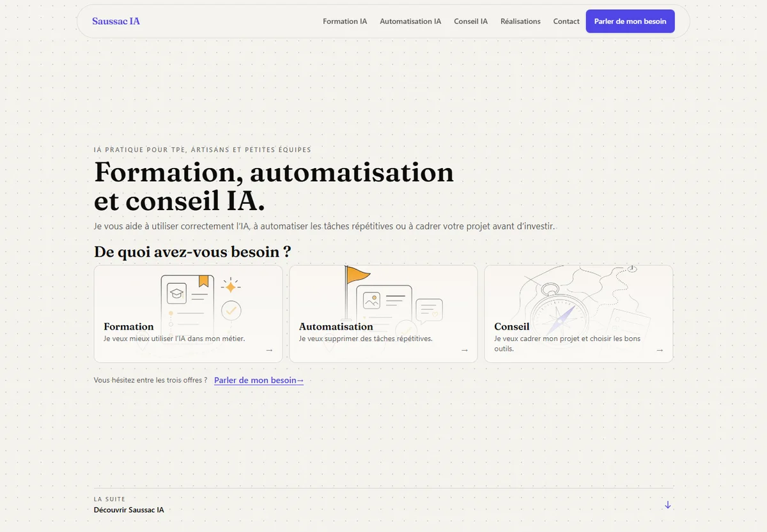Click 'Vous hésitez entre les trois offres ?' text
The image size is (767, 532).
pyautogui.click(x=150, y=380)
